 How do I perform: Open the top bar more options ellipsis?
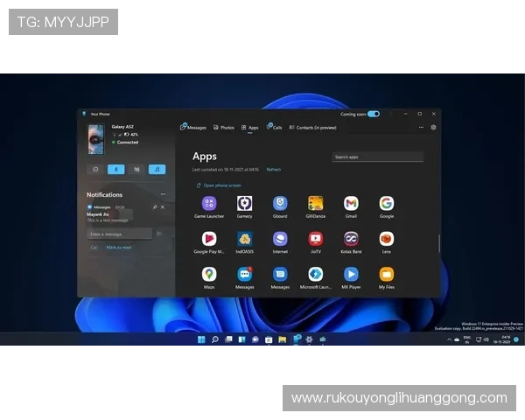pos(420,127)
